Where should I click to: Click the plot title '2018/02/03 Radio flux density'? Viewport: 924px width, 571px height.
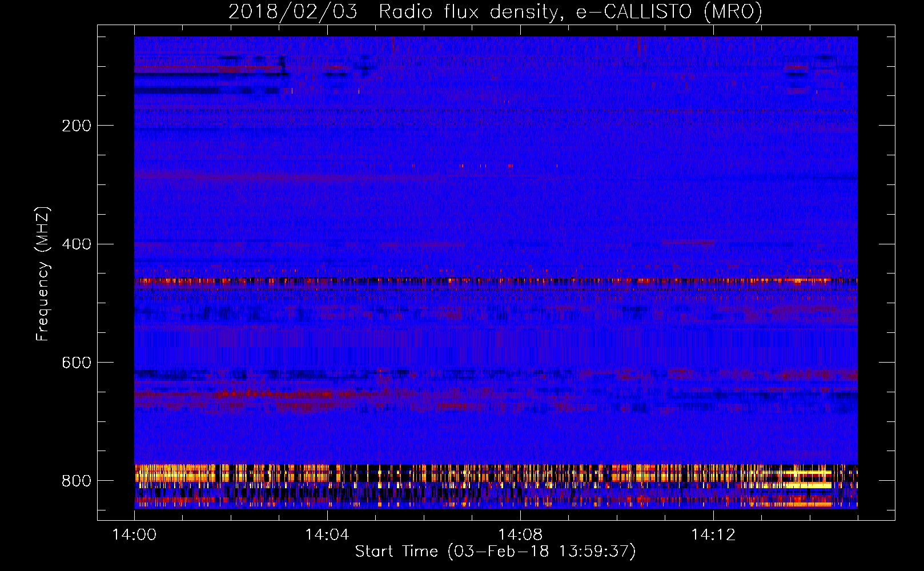(x=495, y=11)
